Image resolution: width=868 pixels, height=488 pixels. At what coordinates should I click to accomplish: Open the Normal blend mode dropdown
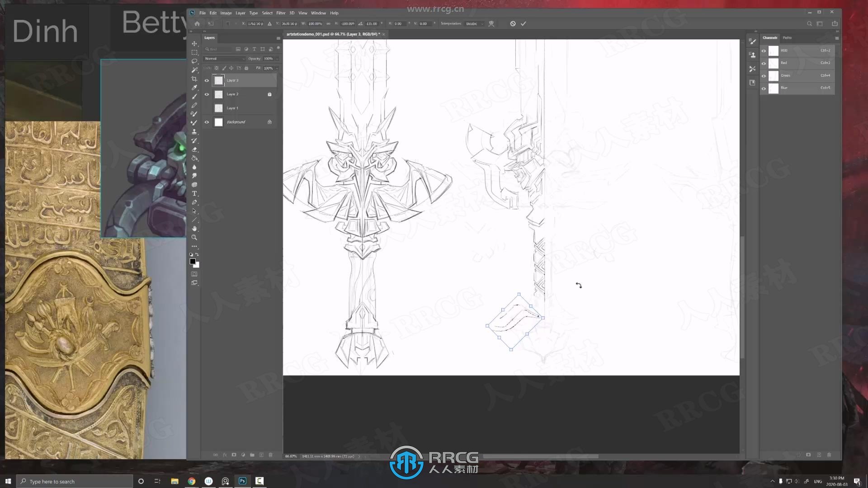tap(225, 59)
